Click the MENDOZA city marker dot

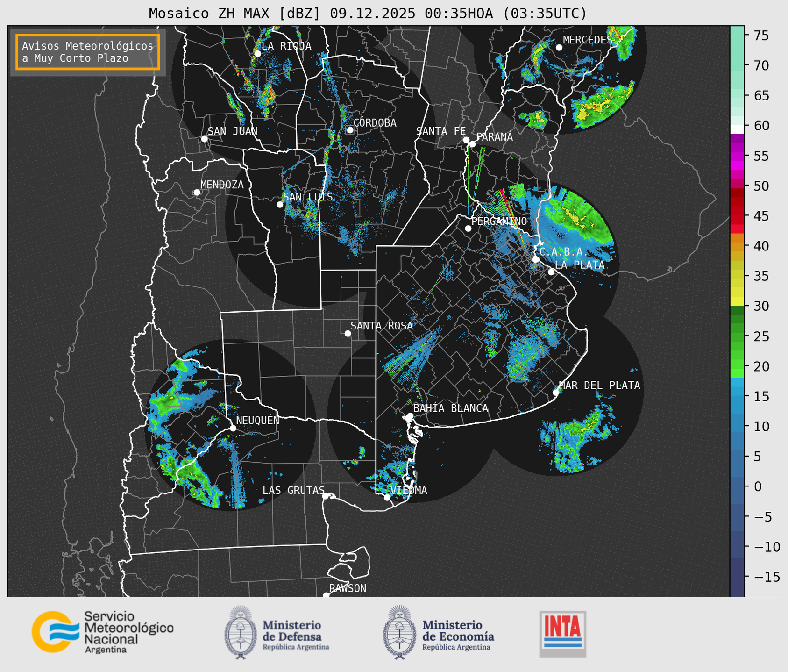point(197,193)
